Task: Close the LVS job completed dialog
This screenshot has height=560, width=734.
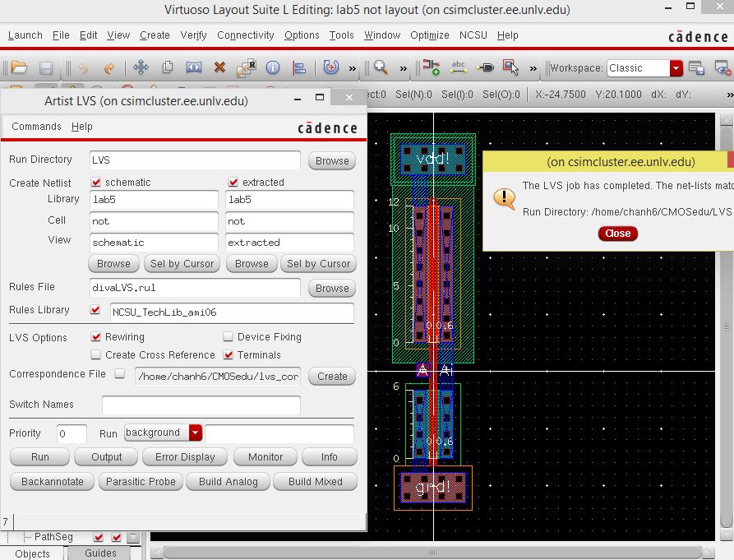Action: [x=617, y=234]
